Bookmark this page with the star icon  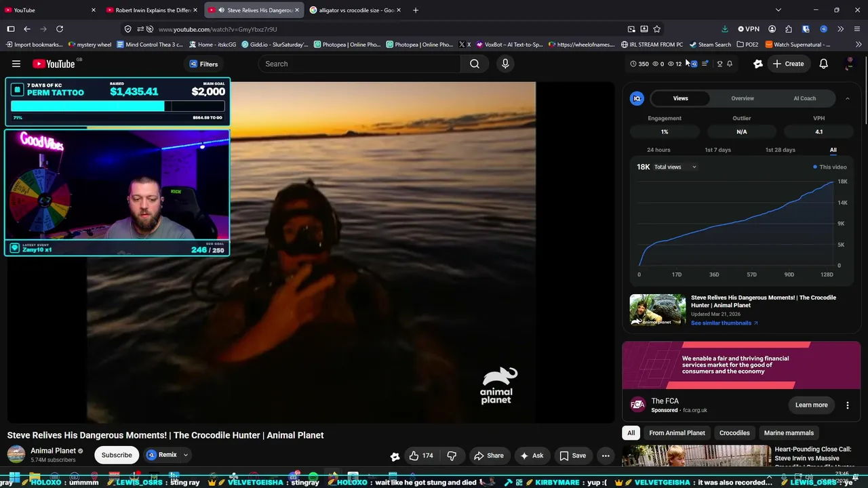point(657,29)
